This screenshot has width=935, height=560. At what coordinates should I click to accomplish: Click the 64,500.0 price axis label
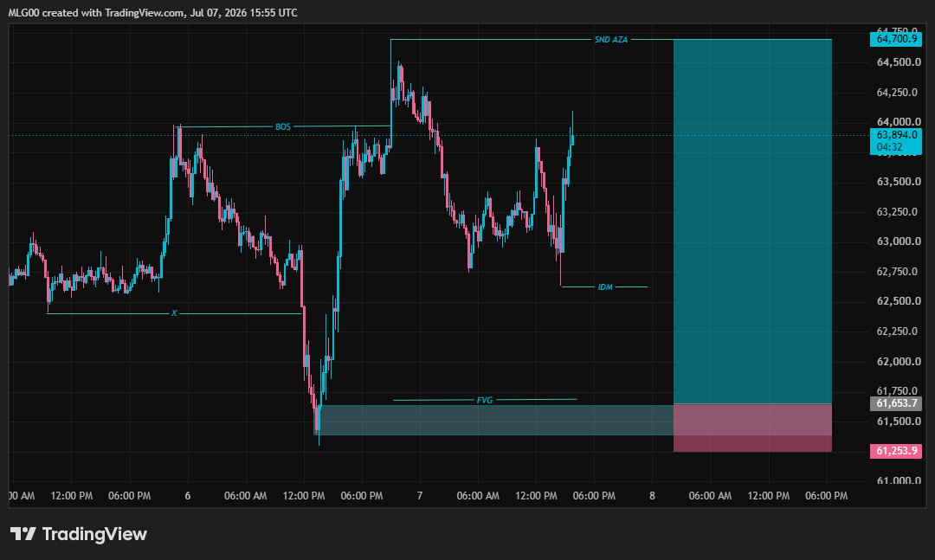pyautogui.click(x=899, y=62)
